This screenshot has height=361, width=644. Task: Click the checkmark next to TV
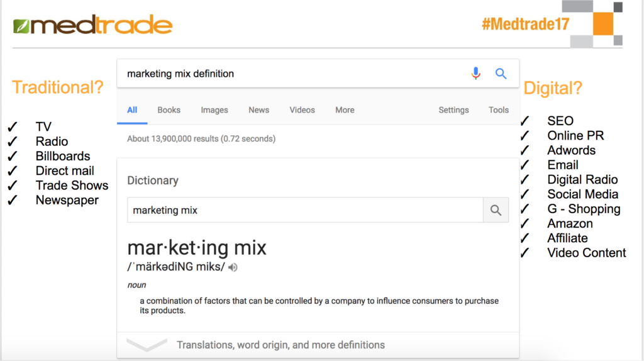(x=13, y=126)
